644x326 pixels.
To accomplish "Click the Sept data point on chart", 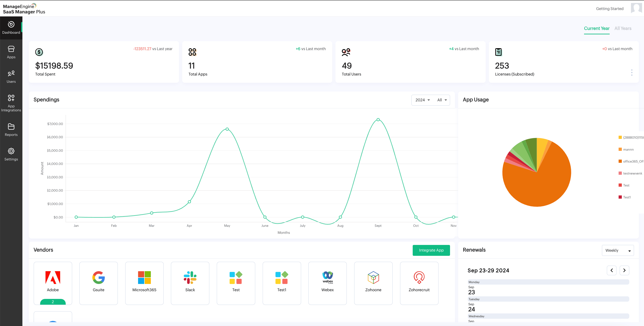I will [378, 120].
